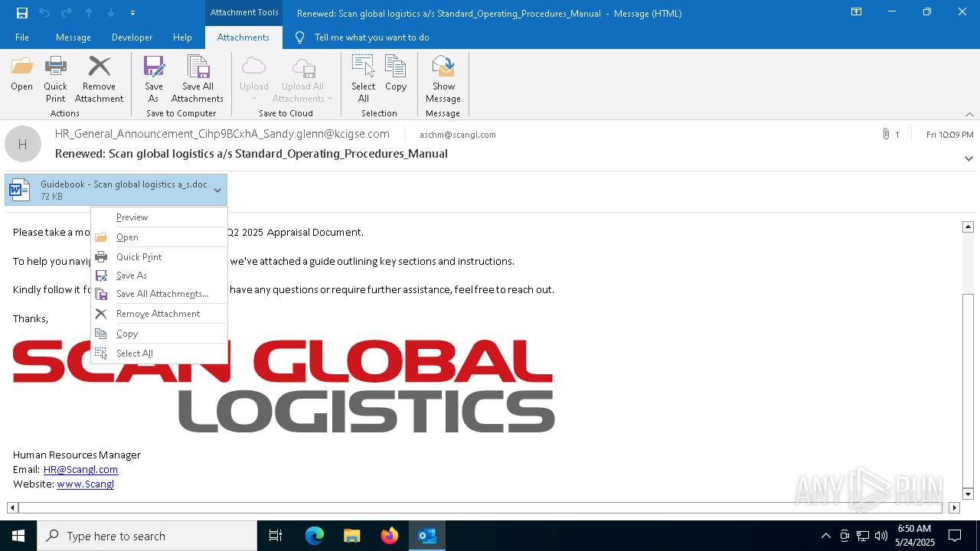Screen dimensions: 980x551
Task: Click the paperclip attachment count icon
Action: (x=886, y=135)
